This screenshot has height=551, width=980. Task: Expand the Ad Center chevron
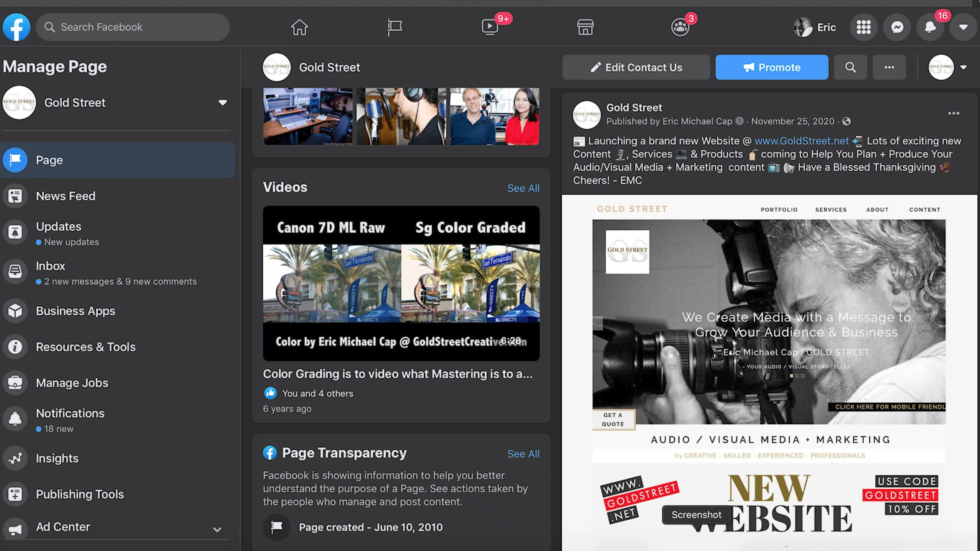(x=217, y=530)
